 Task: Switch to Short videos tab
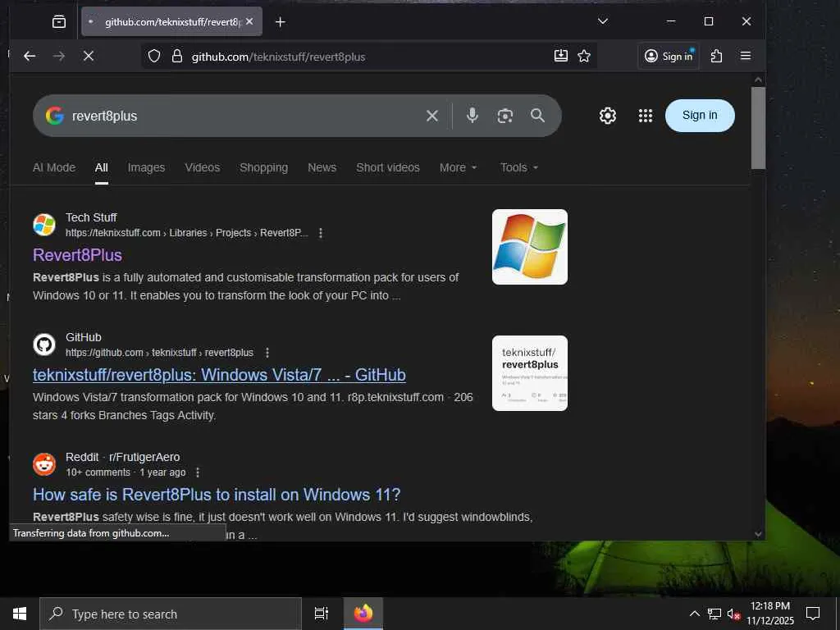coord(388,167)
